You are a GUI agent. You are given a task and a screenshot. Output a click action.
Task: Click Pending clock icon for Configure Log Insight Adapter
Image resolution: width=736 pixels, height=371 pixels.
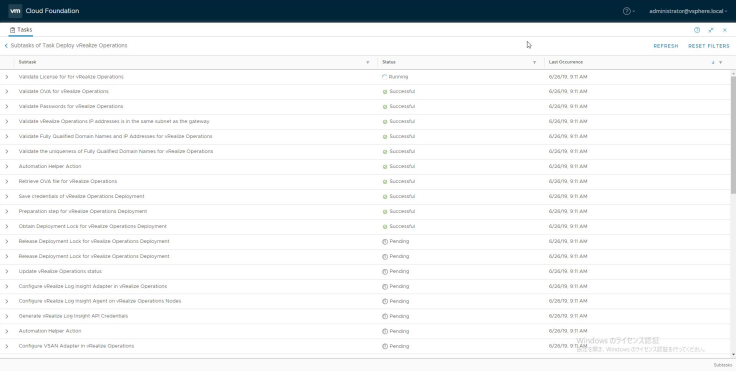click(x=385, y=287)
